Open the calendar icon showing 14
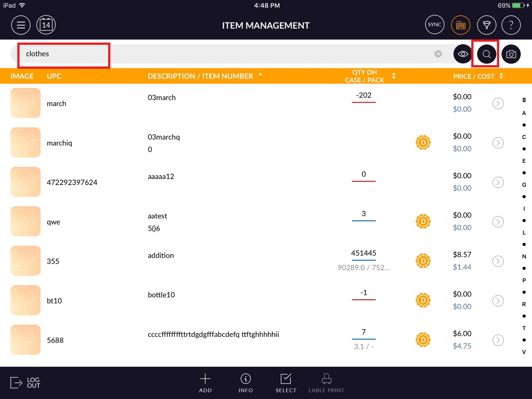Viewport: 532px width, 399px height. coord(46,25)
